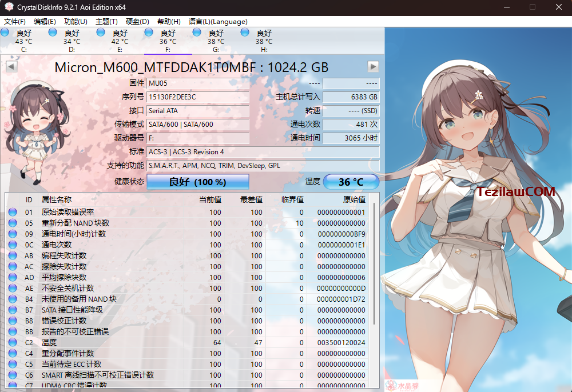The height and width of the screenshot is (392, 572).
Task: Click the serial number field 15130F2DEE3C
Action: point(198,97)
